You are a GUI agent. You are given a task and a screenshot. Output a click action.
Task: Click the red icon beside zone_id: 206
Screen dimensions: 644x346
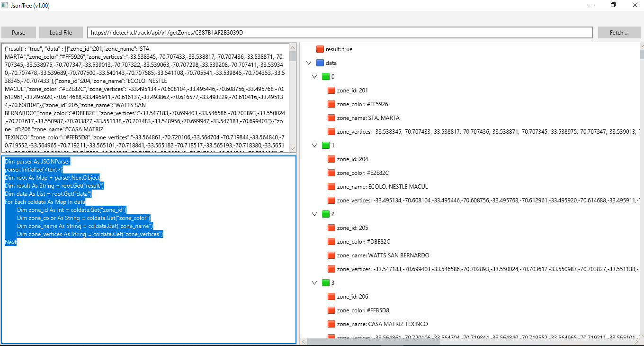[x=331, y=297]
